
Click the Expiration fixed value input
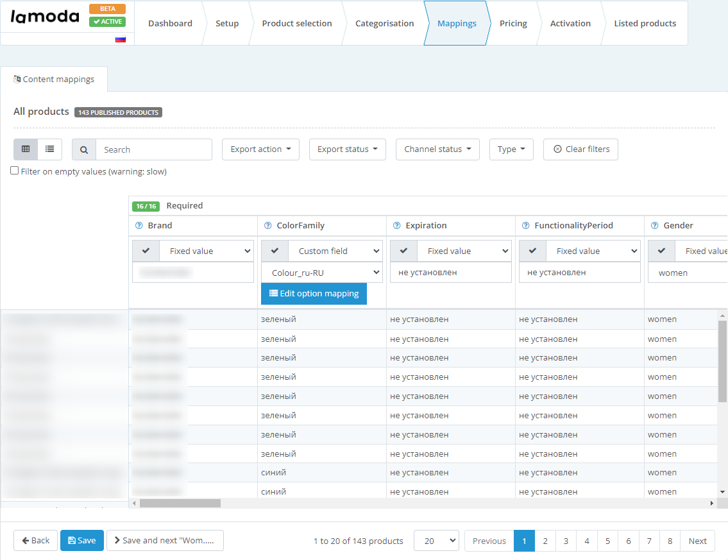(451, 273)
